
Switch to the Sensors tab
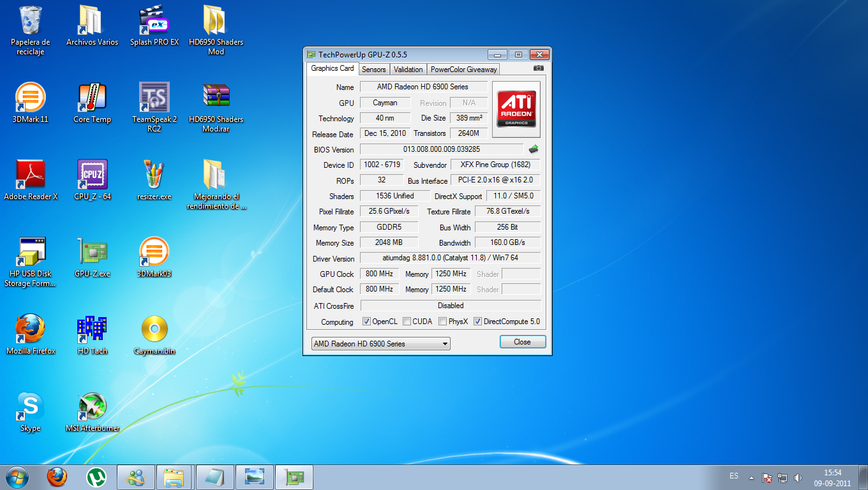pyautogui.click(x=374, y=70)
